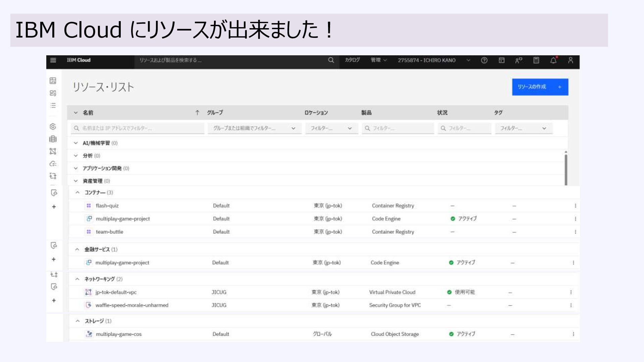Open the IBM Cloud Shell icon
Screen dimensions: 644x362
click(x=501, y=60)
